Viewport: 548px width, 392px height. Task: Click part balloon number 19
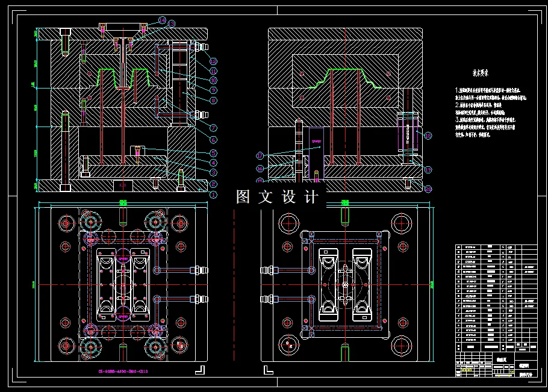(428, 170)
